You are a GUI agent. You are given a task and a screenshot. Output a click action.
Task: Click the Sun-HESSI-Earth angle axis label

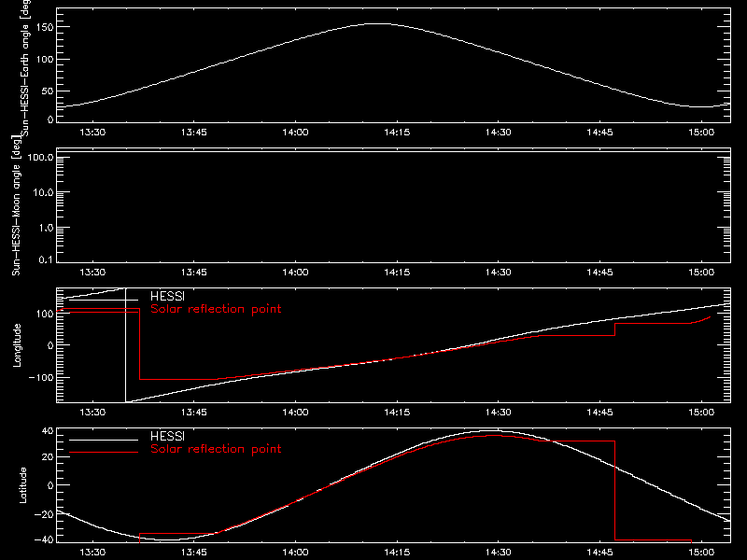point(25,67)
